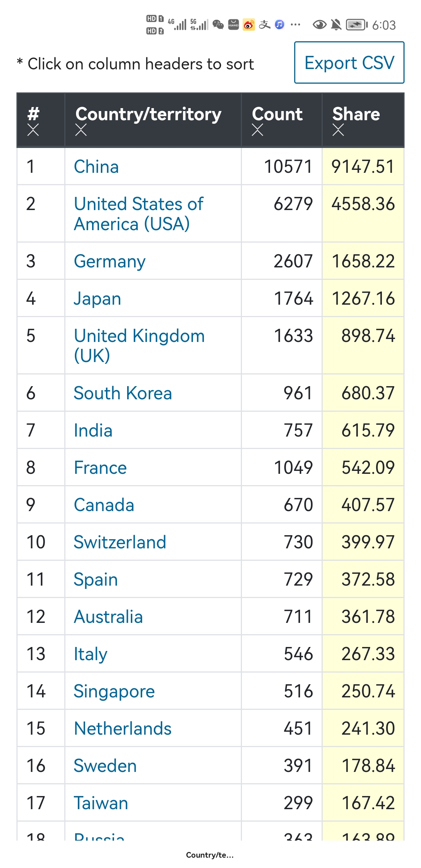The width and height of the screenshot is (421, 868).
Task: Sort table by Country/territory header
Action: click(x=148, y=114)
